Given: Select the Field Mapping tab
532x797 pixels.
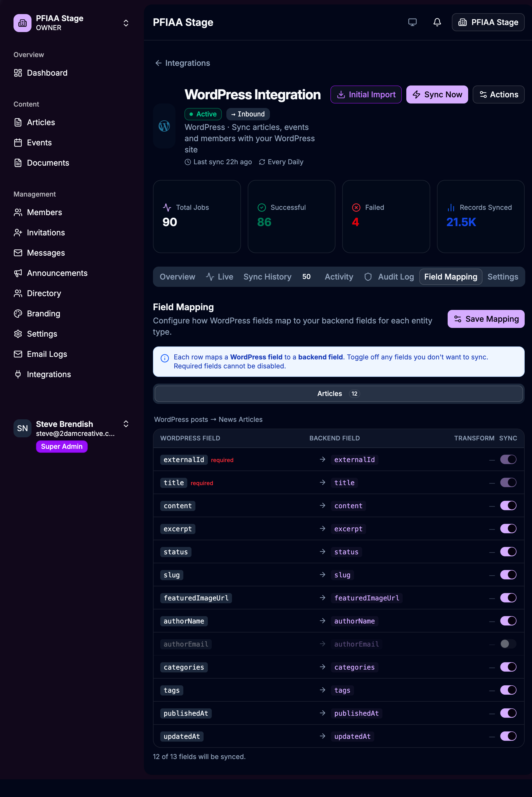Looking at the screenshot, I should coord(450,277).
